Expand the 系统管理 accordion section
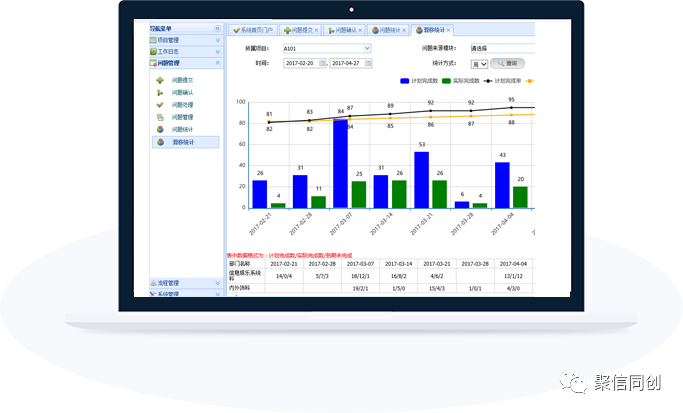Image resolution: width=683 pixels, height=413 pixels. (218, 294)
